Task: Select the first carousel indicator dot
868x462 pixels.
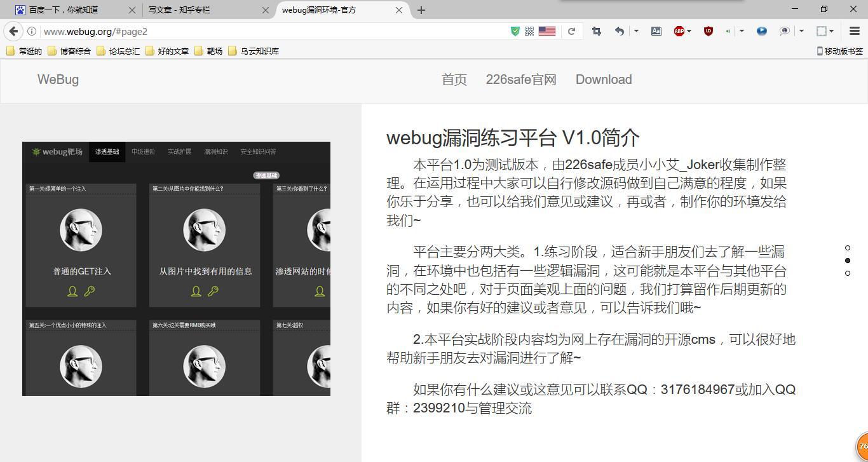Action: coord(848,248)
